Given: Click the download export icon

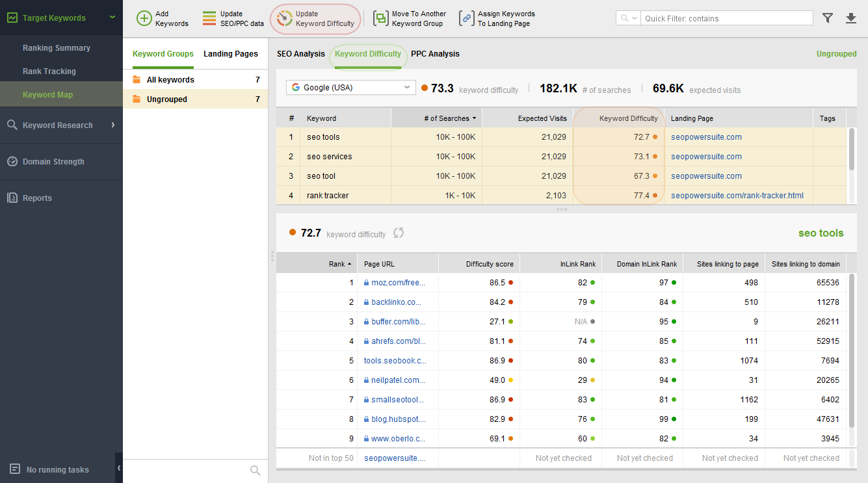Looking at the screenshot, I should pos(851,18).
